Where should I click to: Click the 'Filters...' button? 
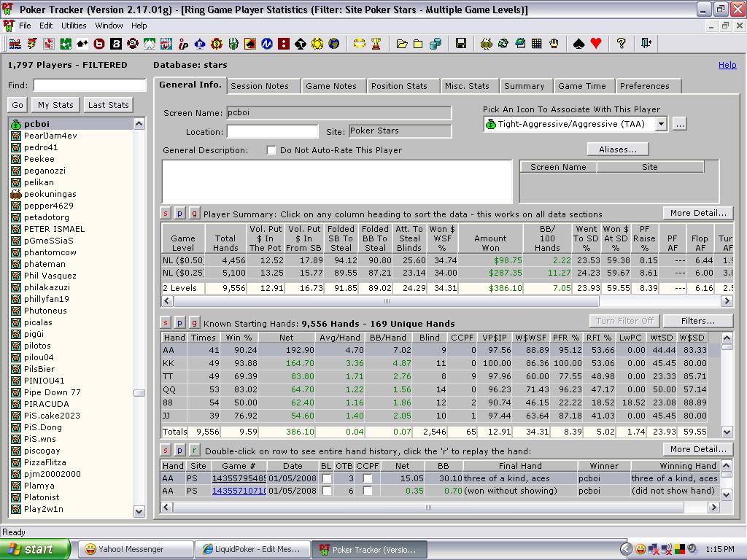pyautogui.click(x=698, y=321)
